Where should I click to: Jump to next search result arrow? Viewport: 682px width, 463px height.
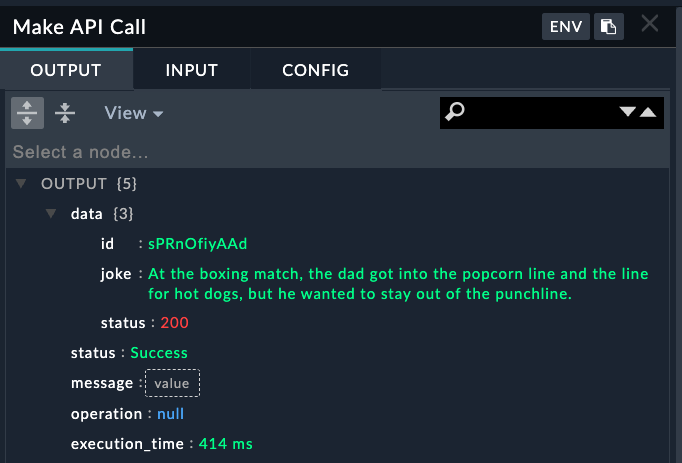click(x=627, y=112)
